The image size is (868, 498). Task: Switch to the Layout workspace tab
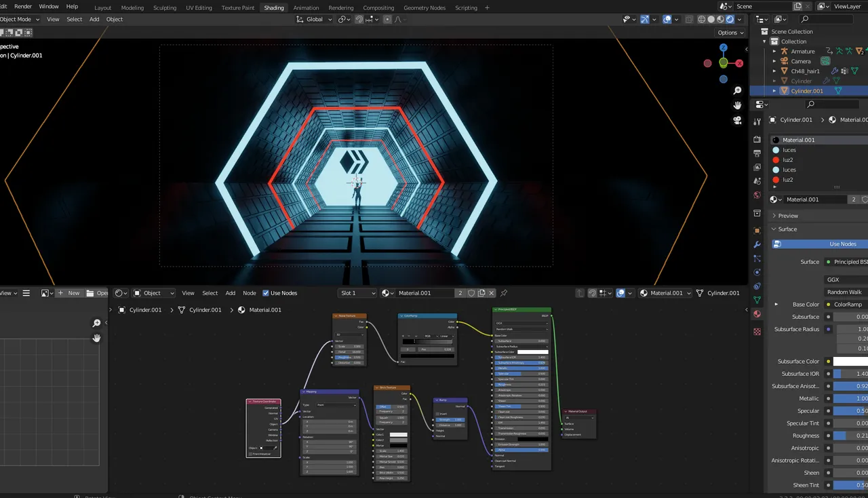[102, 7]
